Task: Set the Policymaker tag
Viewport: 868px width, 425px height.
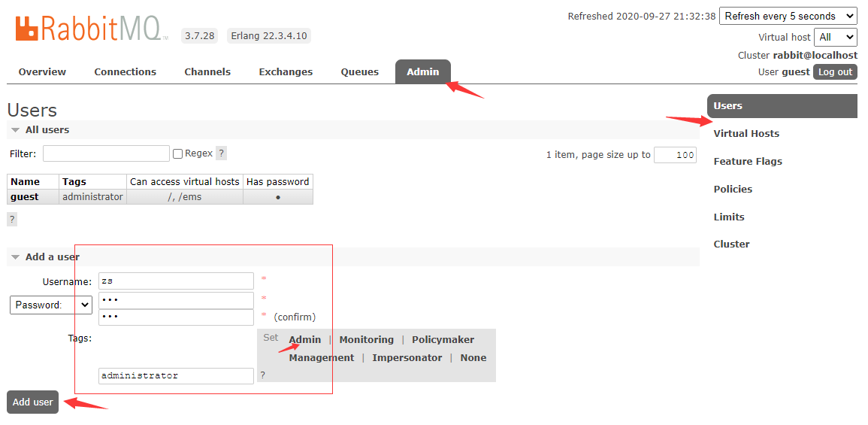Action: point(443,340)
